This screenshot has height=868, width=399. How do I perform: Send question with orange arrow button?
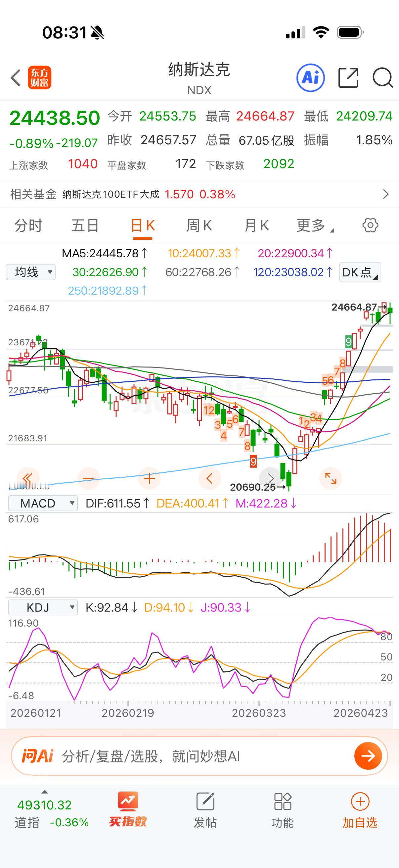pyautogui.click(x=368, y=756)
